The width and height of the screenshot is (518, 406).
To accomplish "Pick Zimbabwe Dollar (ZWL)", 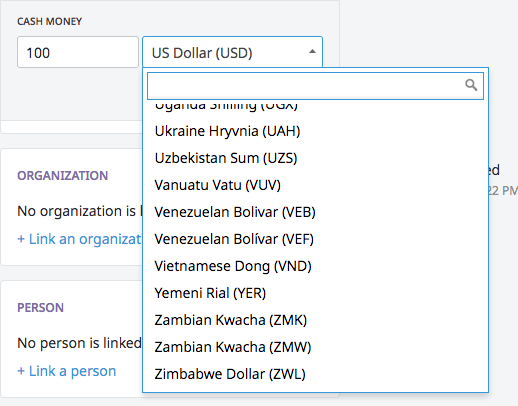I will [315, 374].
